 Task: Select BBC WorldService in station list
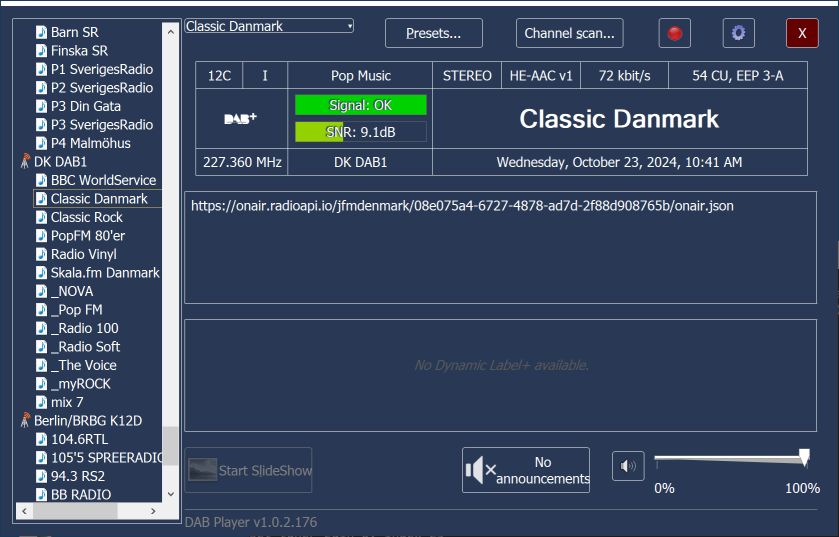coord(103,180)
